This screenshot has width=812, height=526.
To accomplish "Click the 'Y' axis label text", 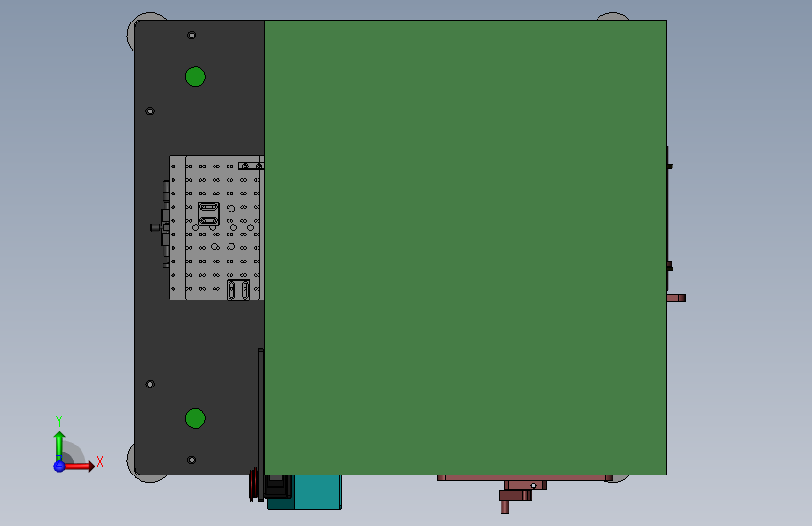I will tap(59, 421).
